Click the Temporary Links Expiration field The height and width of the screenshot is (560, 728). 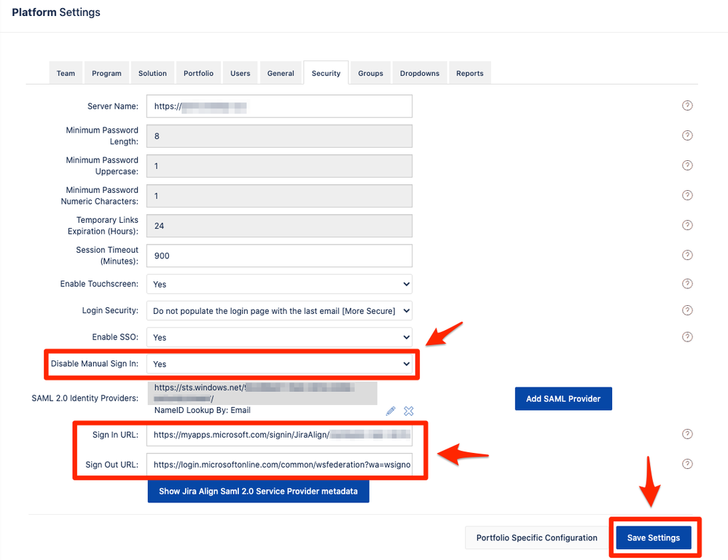(x=279, y=226)
